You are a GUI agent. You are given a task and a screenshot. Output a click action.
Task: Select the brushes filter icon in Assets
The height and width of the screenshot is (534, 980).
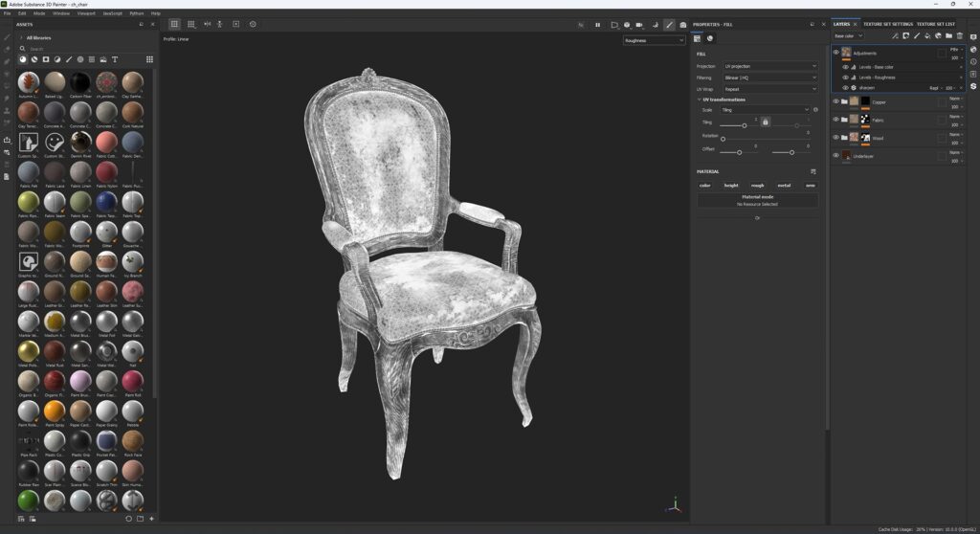click(69, 59)
